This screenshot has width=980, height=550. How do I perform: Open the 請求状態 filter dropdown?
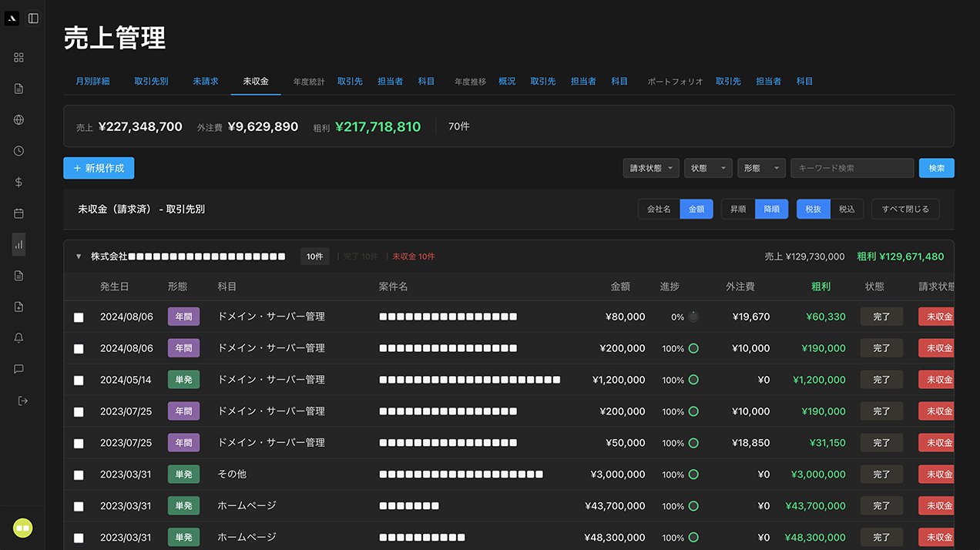[651, 168]
